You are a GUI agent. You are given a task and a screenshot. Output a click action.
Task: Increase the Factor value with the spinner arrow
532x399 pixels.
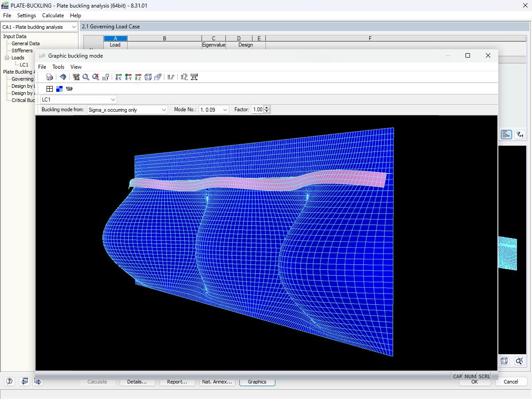266,108
